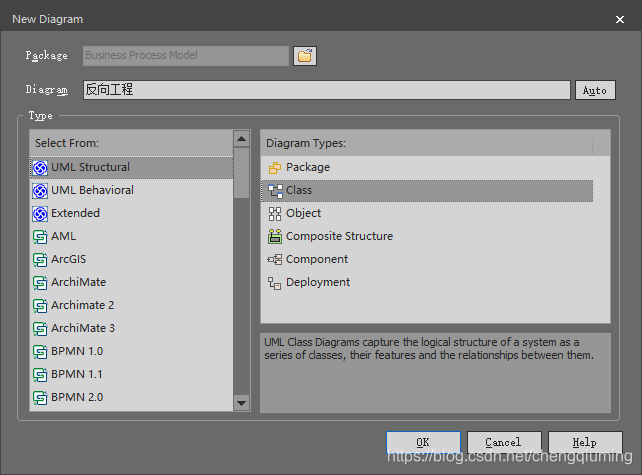Close the New Diagram dialog

(x=620, y=19)
